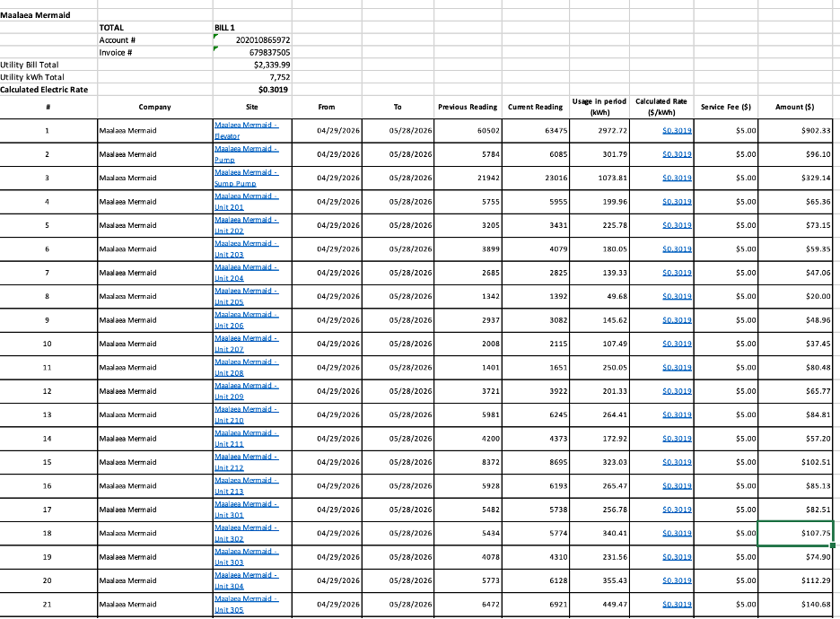Image resolution: width=840 pixels, height=619 pixels.
Task: Select the Usage in period (kWh) header
Action: click(x=599, y=107)
